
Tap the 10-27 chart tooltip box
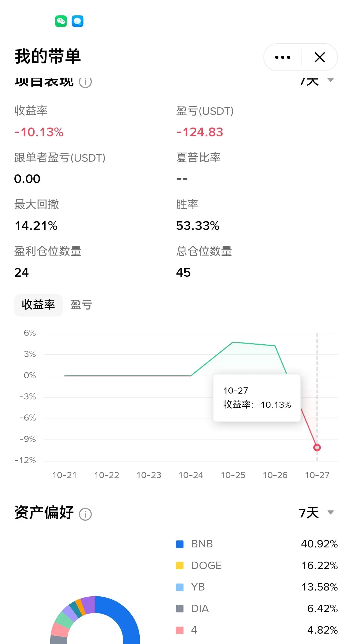257,398
